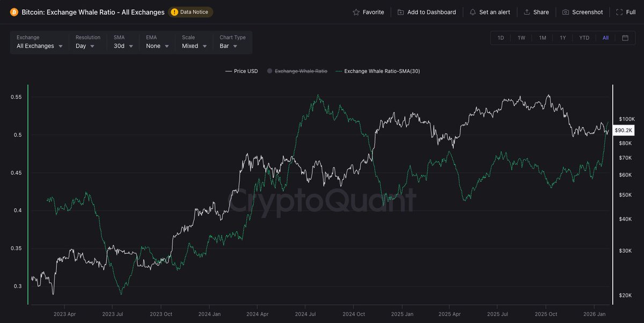
Task: Add chart to Dashboard
Action: [x=427, y=12]
